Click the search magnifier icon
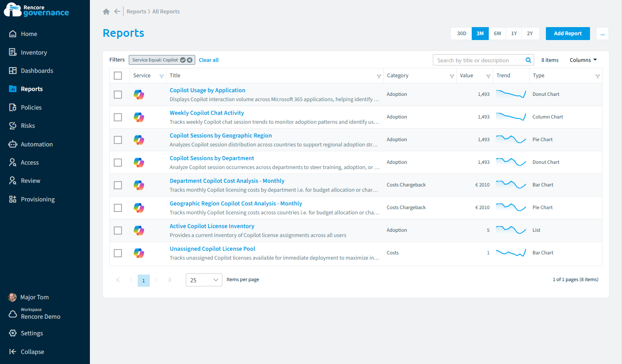 [528, 60]
